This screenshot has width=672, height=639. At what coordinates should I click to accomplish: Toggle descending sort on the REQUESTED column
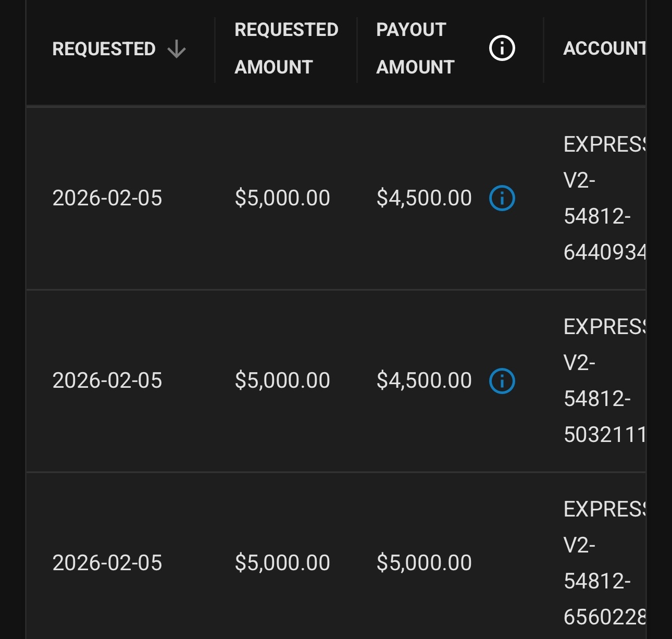pyautogui.click(x=177, y=48)
